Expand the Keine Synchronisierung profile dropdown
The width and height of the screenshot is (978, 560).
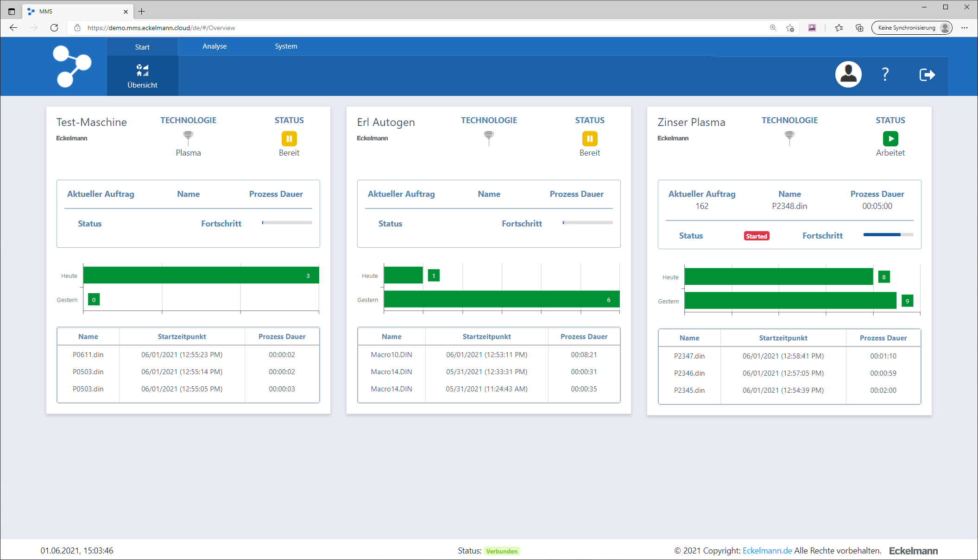coord(911,28)
